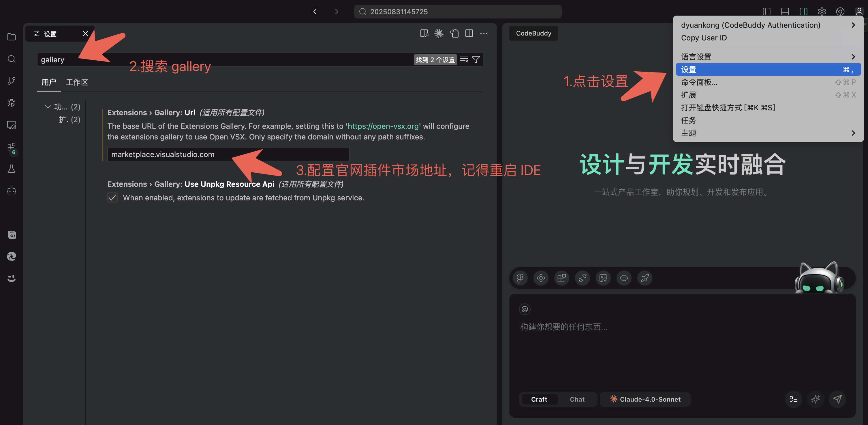Switch to 工作区 settings tab
This screenshot has width=868, height=425.
[77, 82]
